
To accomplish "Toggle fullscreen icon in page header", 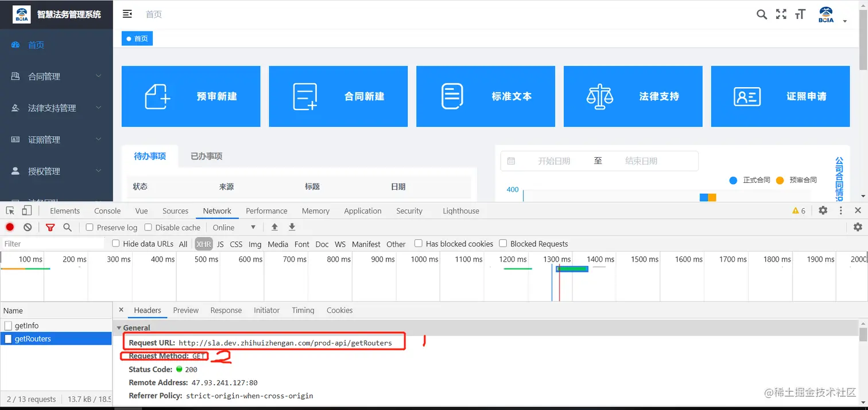I will (x=781, y=14).
